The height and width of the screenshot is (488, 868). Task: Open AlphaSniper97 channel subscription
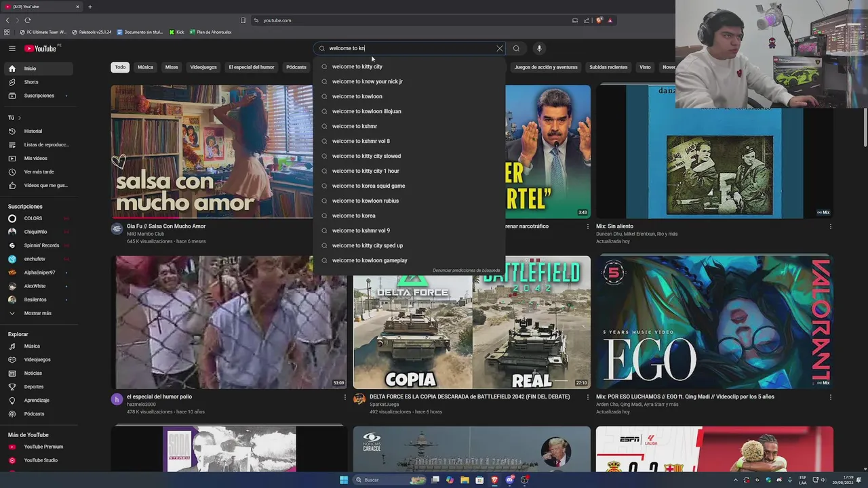click(39, 272)
